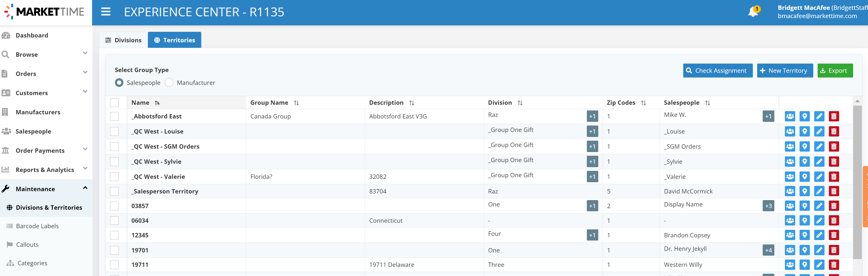Open Bridgett MacAfee user profile

[822, 12]
